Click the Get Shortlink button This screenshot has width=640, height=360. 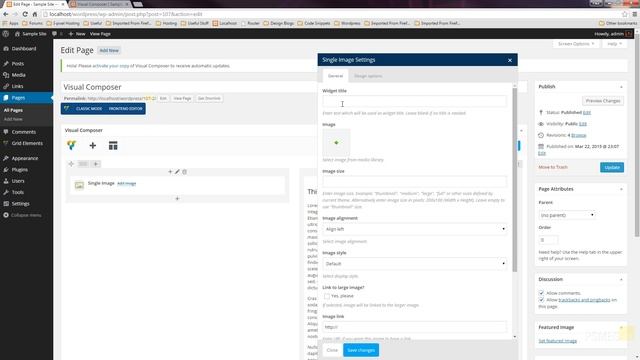[x=209, y=98]
